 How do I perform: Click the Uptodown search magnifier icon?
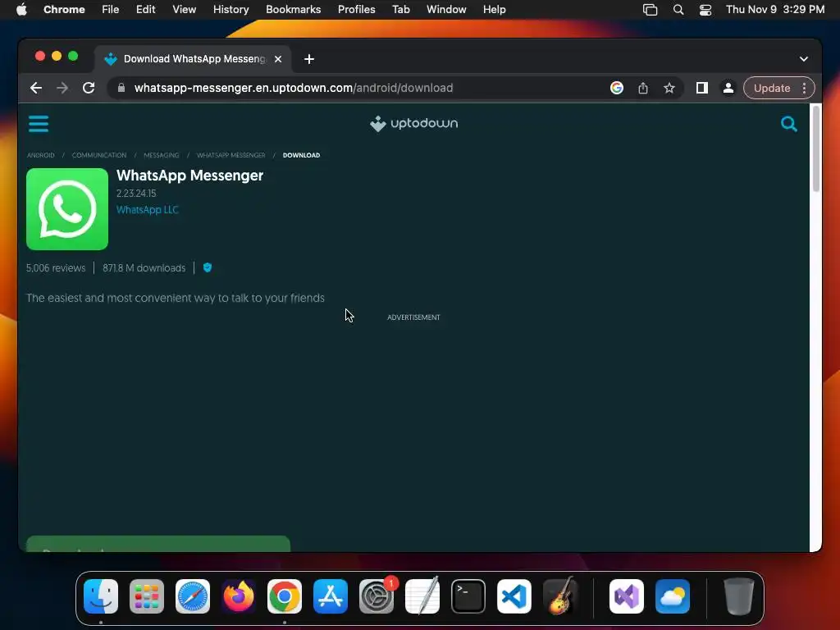(x=788, y=125)
